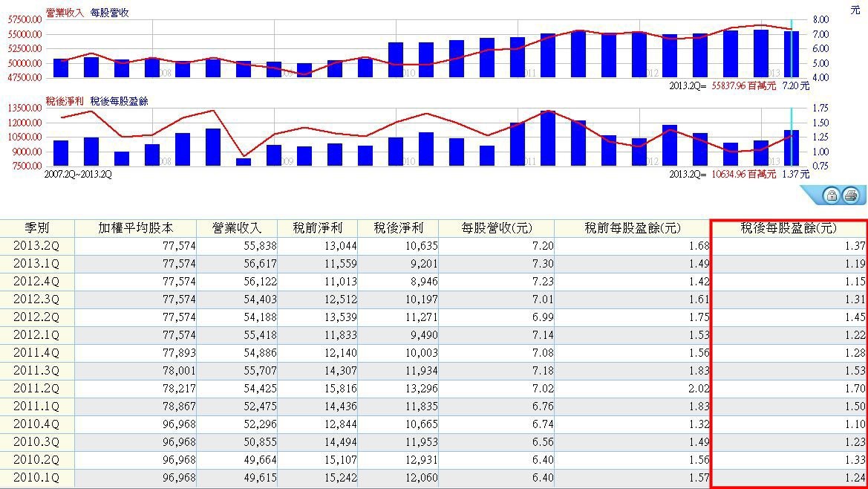The width and height of the screenshot is (868, 489).
Task: Select the 2010.4Q row label
Action: pyautogui.click(x=36, y=424)
